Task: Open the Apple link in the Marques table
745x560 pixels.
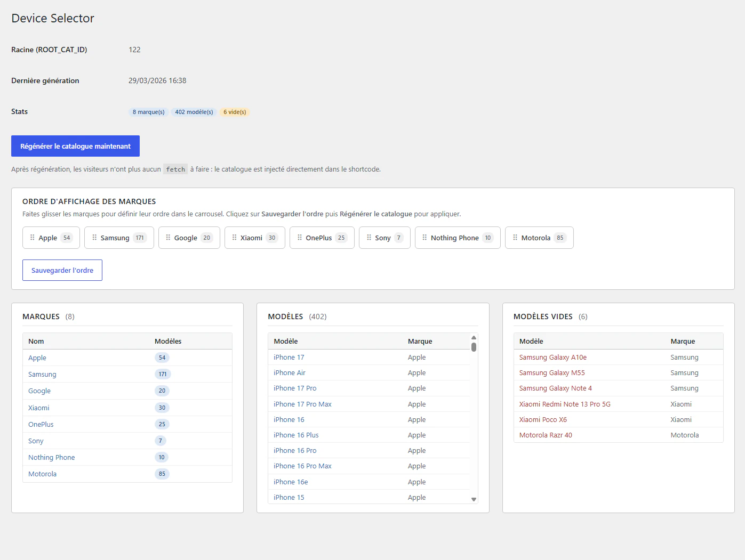Action: 37,358
